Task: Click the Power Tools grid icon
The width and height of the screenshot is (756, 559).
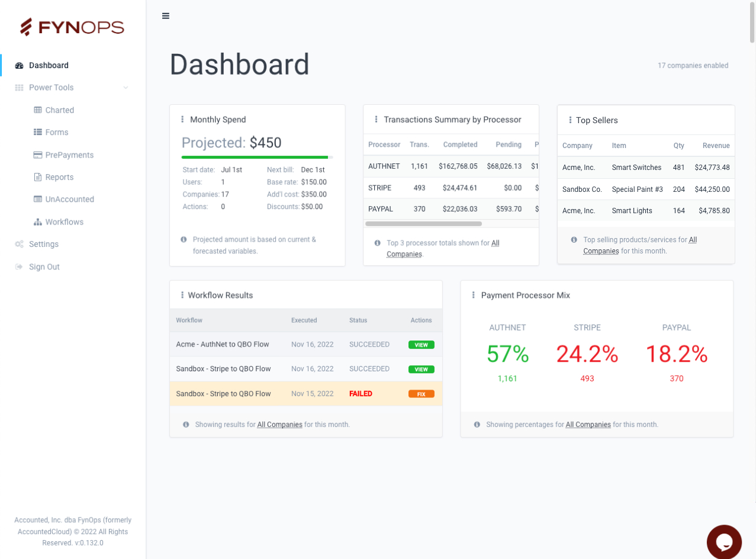Action: (20, 88)
